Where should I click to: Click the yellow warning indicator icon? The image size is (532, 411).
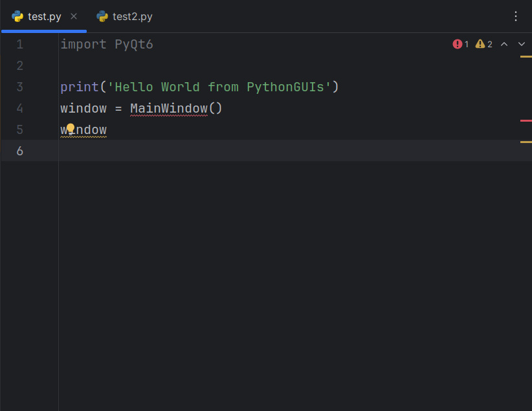point(480,44)
